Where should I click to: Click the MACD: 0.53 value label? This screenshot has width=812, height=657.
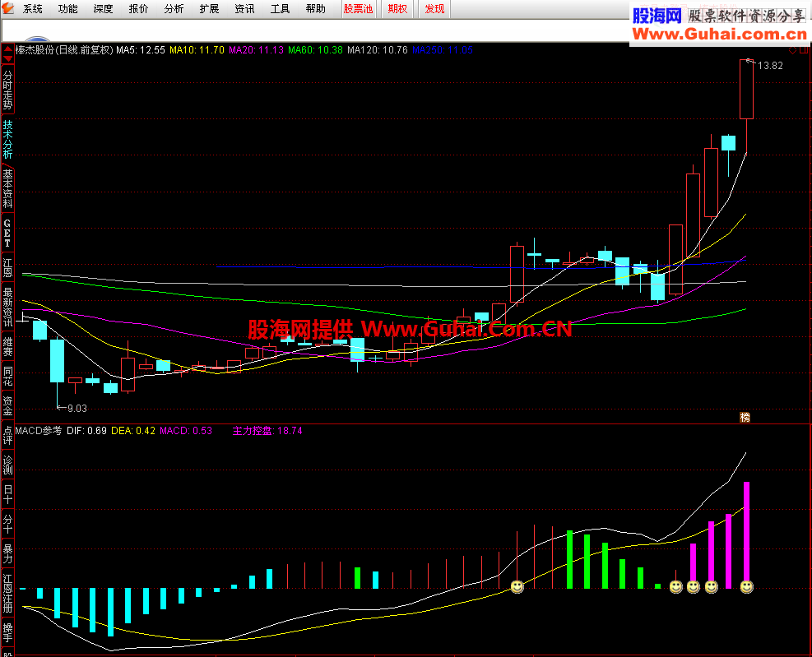tap(186, 431)
